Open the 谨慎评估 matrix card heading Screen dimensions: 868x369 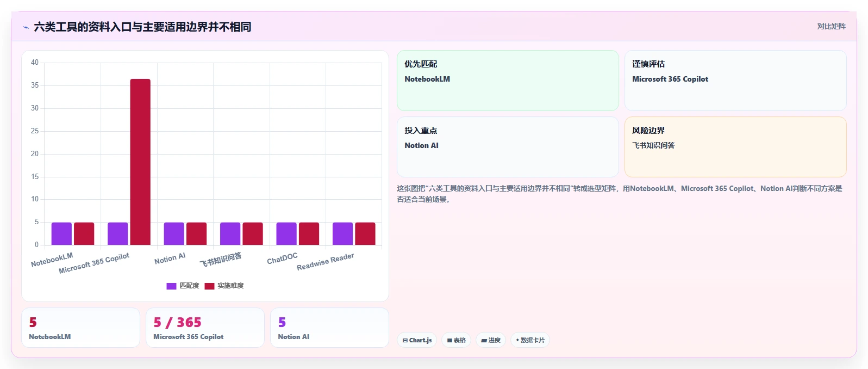tap(648, 64)
